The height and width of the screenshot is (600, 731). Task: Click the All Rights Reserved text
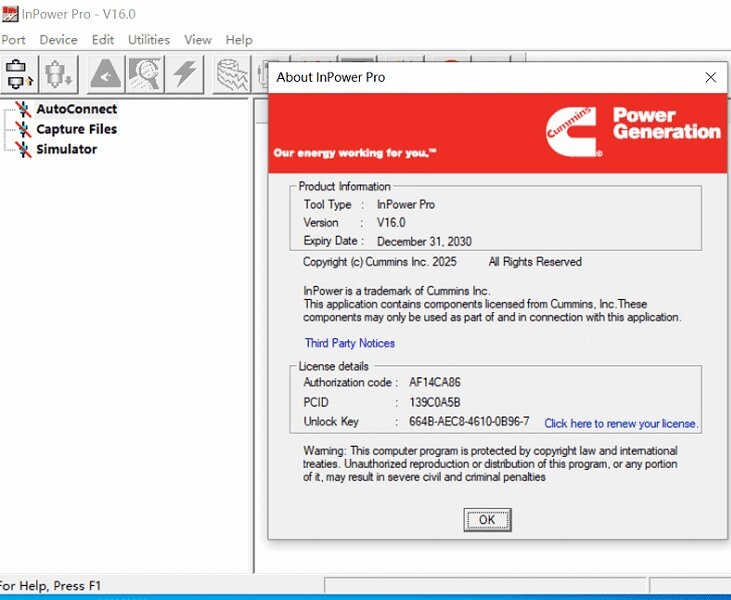535,262
